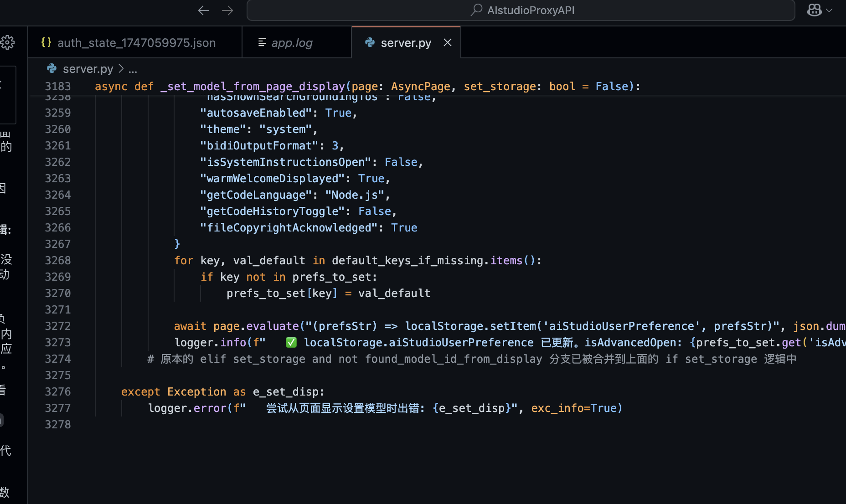Click the Python icon on server.py tab
The image size is (846, 504).
(x=370, y=42)
